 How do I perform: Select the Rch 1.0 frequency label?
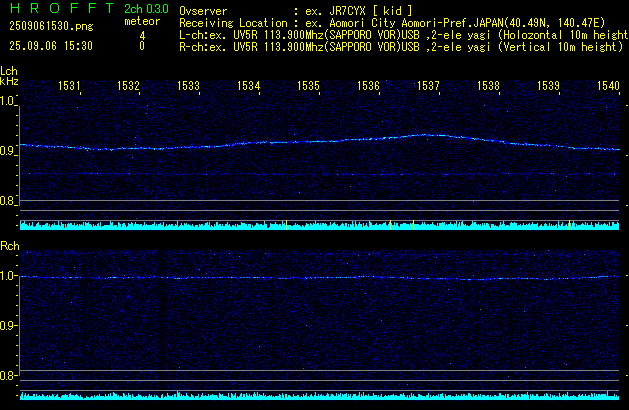point(7,276)
